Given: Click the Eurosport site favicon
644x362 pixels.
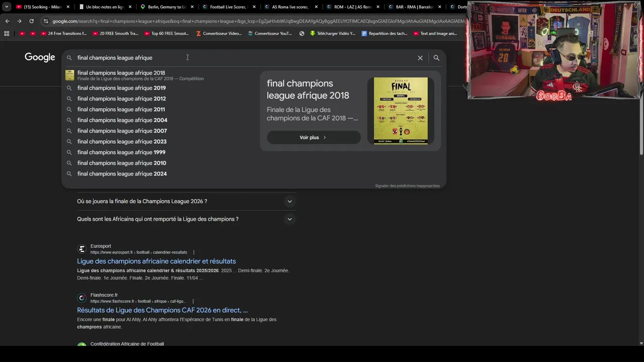Looking at the screenshot, I should tap(82, 249).
